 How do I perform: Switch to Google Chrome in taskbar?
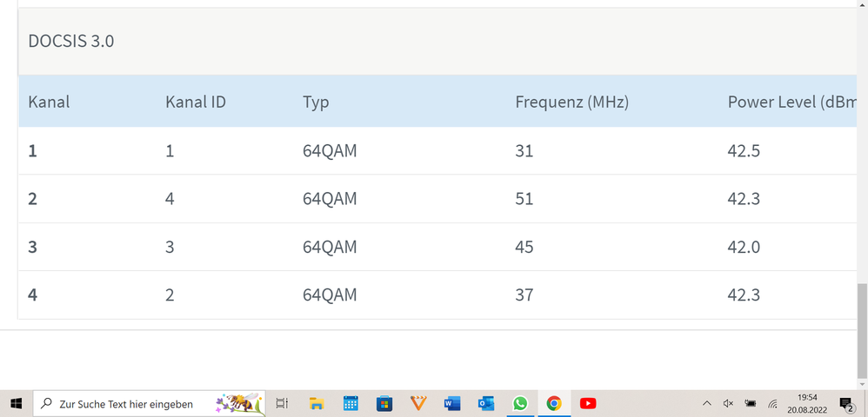[x=553, y=404]
